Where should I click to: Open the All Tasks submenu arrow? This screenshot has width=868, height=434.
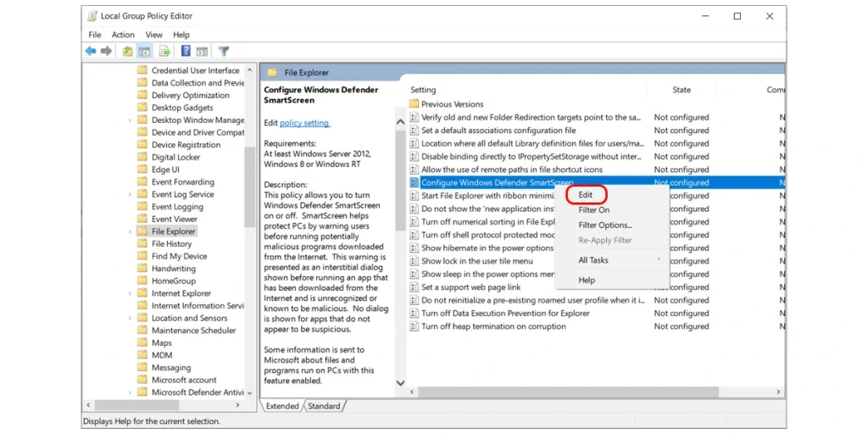[659, 259]
